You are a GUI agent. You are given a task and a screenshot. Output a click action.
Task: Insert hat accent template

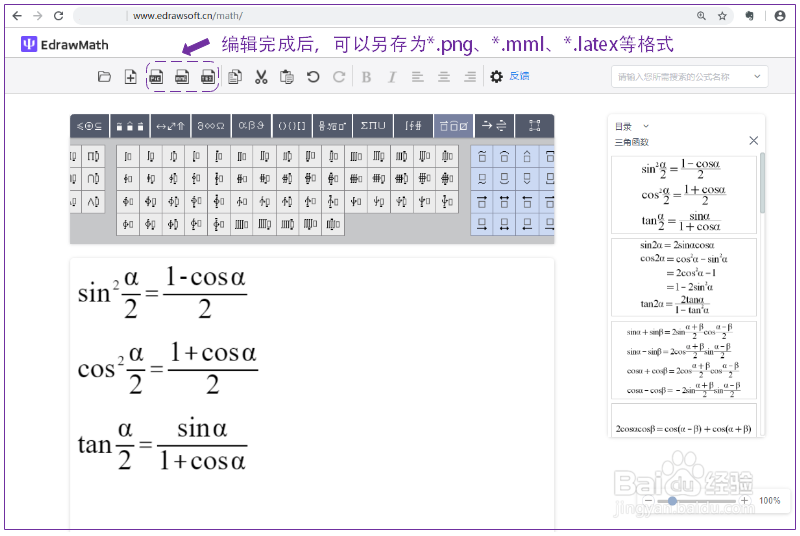coord(527,157)
